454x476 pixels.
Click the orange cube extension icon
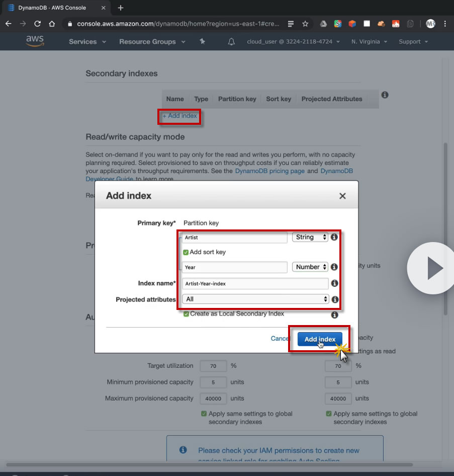pyautogui.click(x=352, y=24)
